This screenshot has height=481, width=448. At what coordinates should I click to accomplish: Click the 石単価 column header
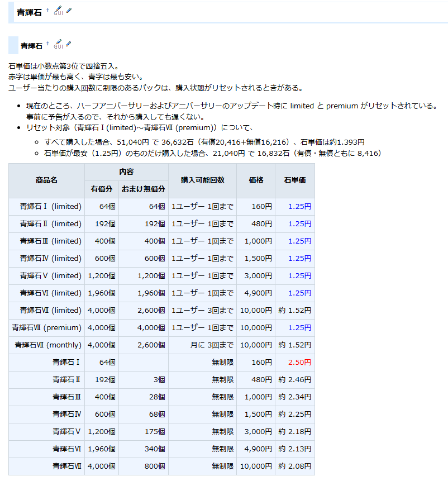click(295, 180)
